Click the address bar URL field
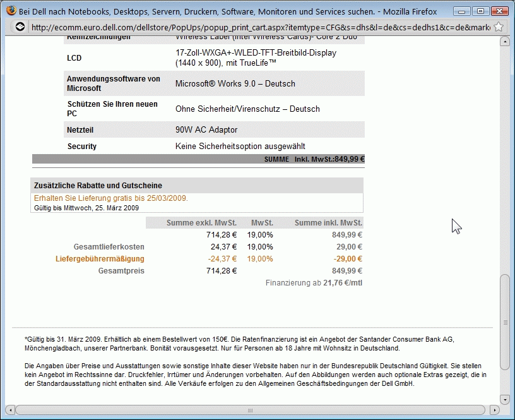This screenshot has width=515, height=420. click(260, 27)
